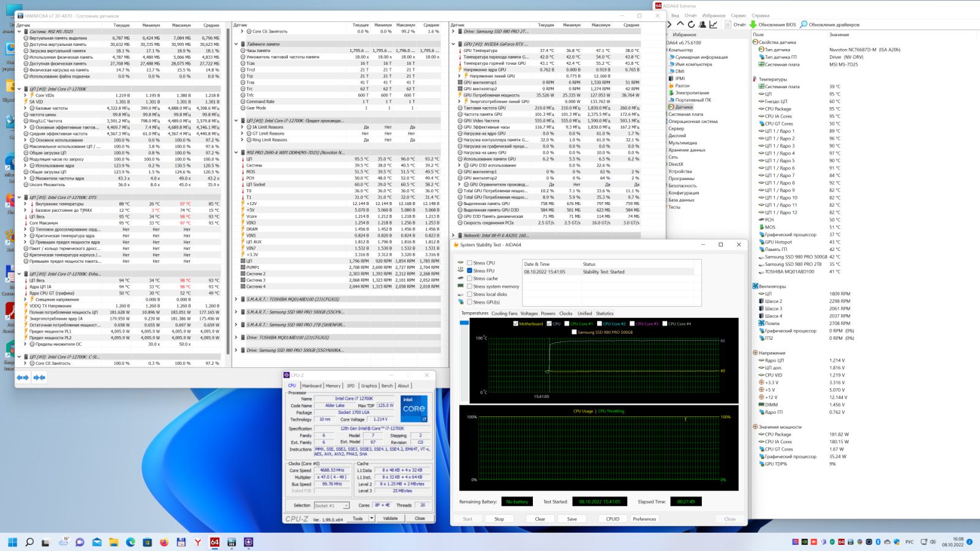Launch Firefox from the taskbar

pyautogui.click(x=164, y=542)
